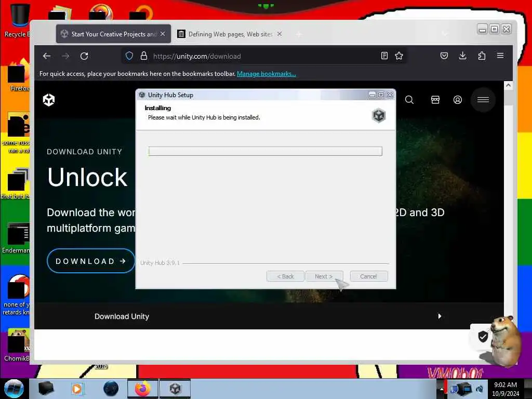Close the Defining Web pages tab
Screen dimensions: 532x399
click(279, 34)
